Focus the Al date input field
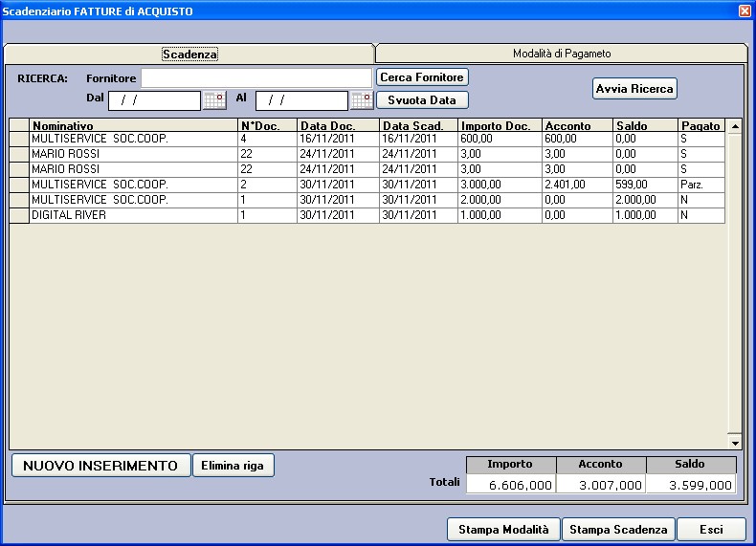The width and height of the screenshot is (756, 546). click(x=301, y=100)
